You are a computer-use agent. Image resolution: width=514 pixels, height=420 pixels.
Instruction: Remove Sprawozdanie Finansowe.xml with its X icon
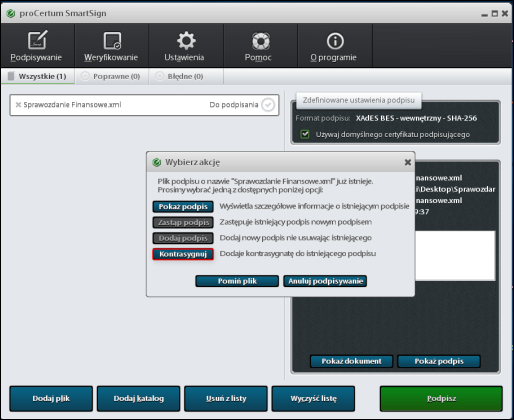click(18, 105)
